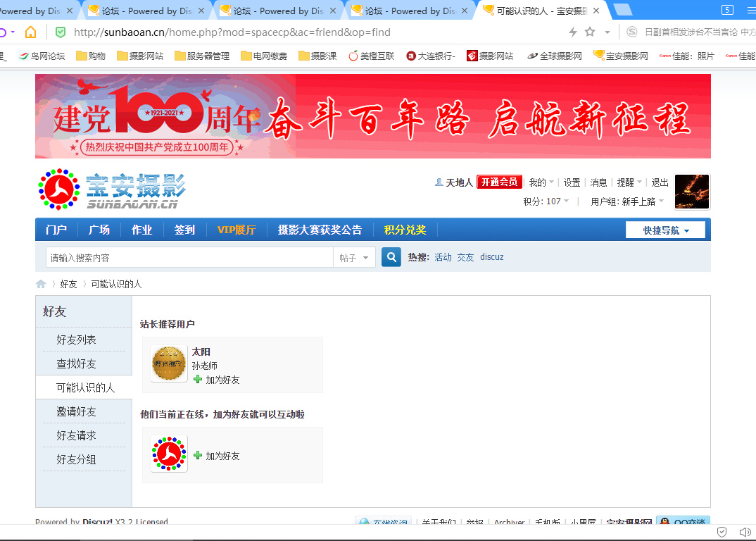Click the 太阳 user name link
The image size is (756, 541).
201,352
